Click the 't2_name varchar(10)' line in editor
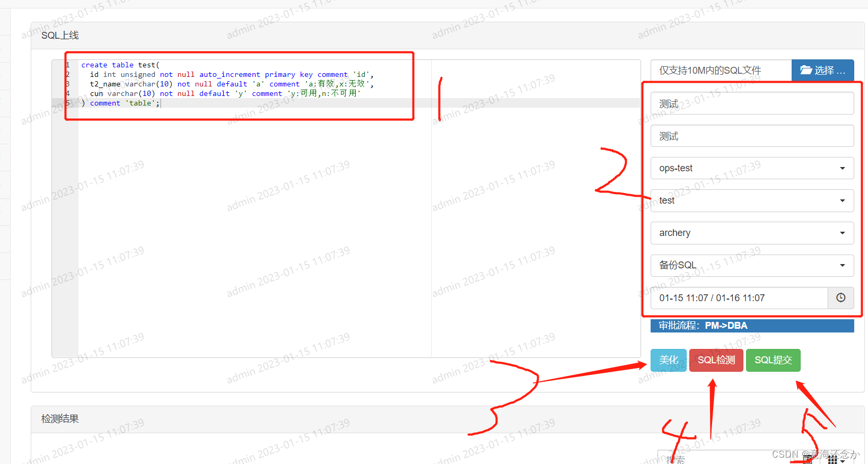The height and width of the screenshot is (464, 868). (x=232, y=84)
